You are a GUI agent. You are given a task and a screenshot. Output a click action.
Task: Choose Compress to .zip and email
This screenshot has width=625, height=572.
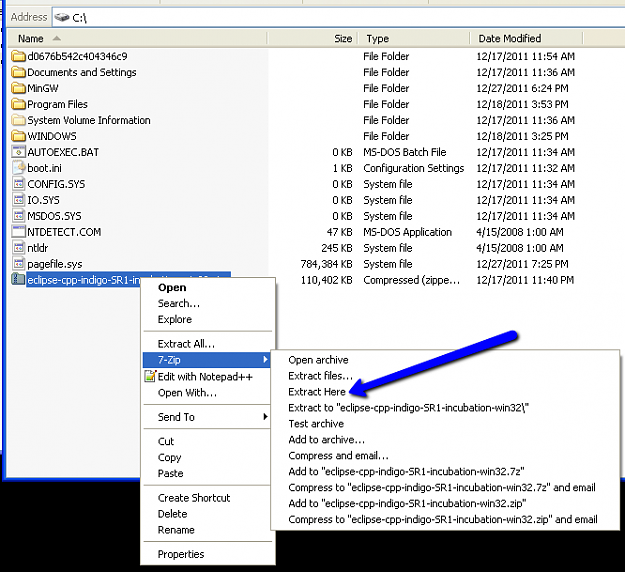[x=445, y=519]
